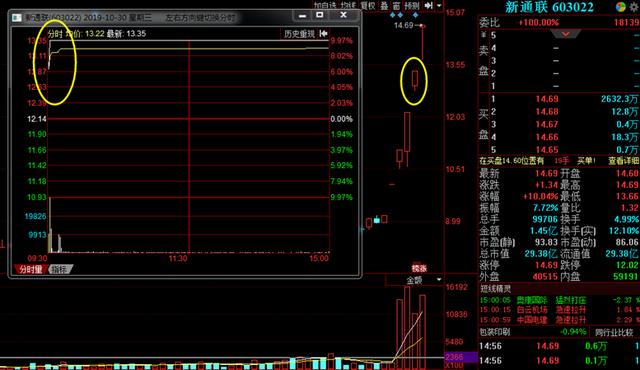Click the 叠 overlay toolbar icon
The height and width of the screenshot is (370, 640).
(x=384, y=6)
